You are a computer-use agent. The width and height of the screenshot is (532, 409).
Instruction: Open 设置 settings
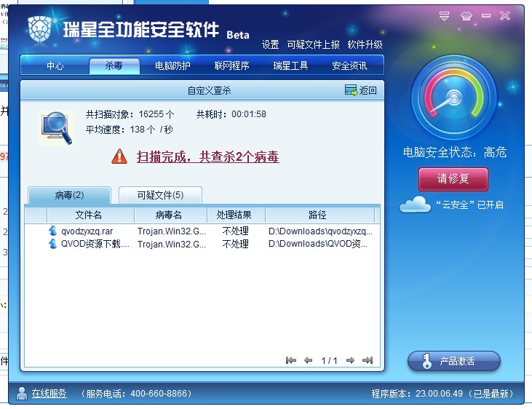271,44
